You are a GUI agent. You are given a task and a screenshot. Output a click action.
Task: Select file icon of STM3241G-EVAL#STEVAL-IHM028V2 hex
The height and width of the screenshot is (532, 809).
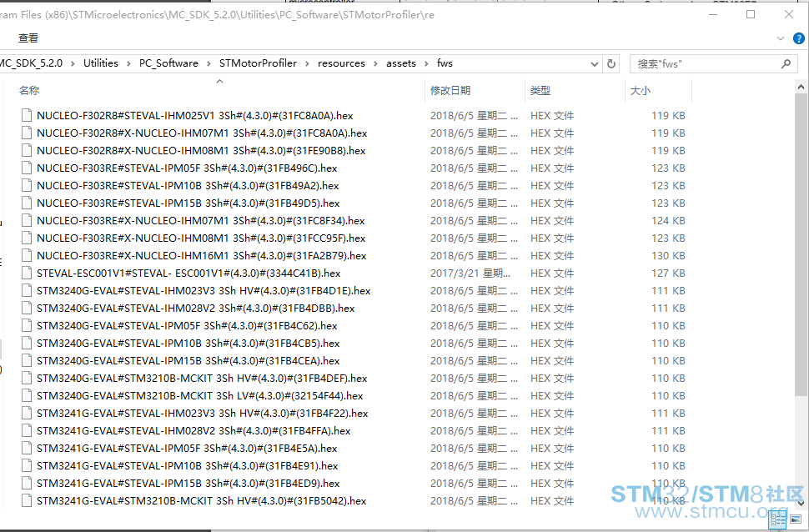click(27, 431)
